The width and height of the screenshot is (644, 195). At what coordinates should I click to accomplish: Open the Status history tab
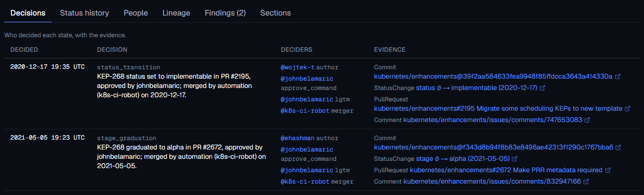85,13
